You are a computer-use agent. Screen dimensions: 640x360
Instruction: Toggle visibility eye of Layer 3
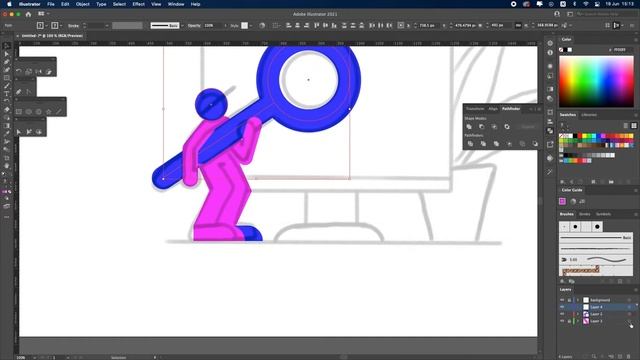(562, 321)
